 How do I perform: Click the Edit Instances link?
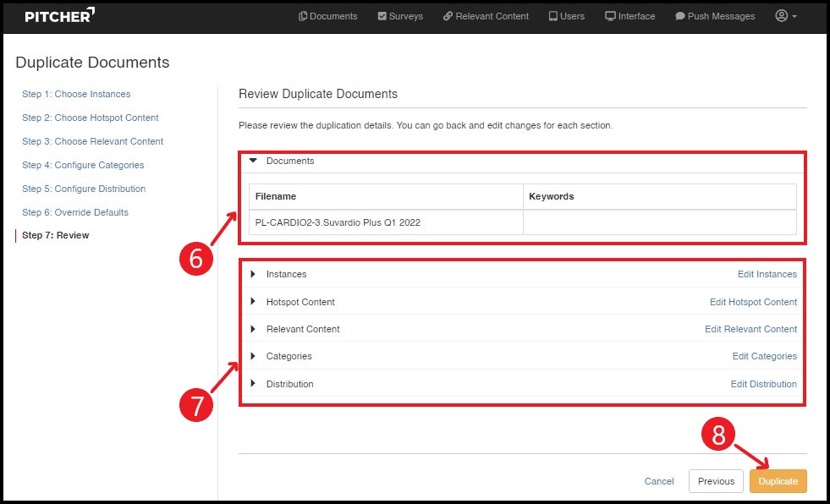(767, 274)
